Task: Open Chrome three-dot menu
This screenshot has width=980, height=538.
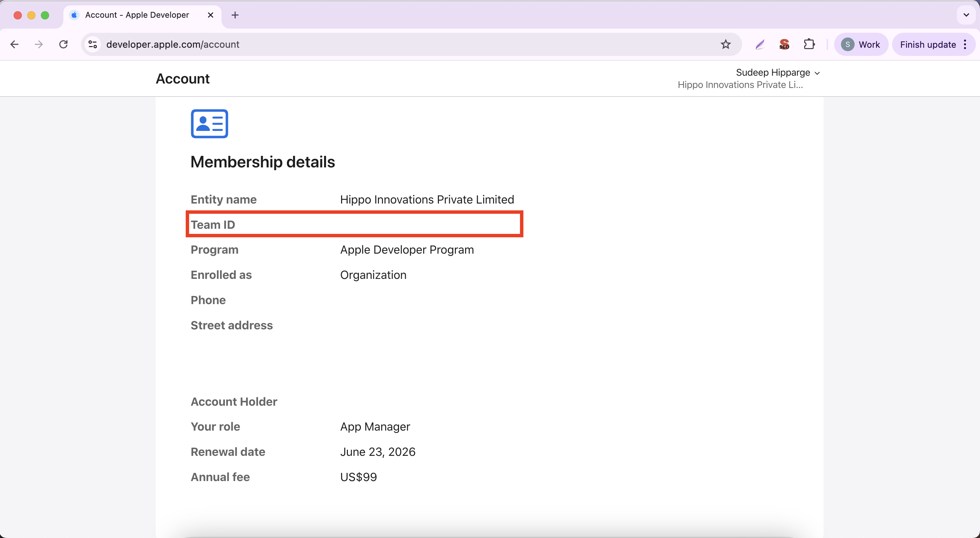Action: point(965,45)
